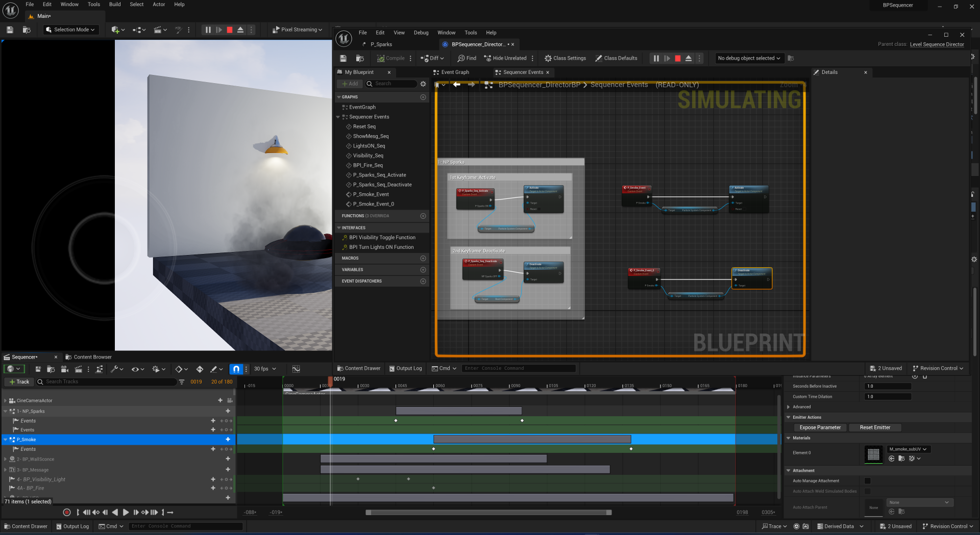The width and height of the screenshot is (980, 535).
Task: Open the Sequencer curve editor icon
Action: (x=296, y=369)
